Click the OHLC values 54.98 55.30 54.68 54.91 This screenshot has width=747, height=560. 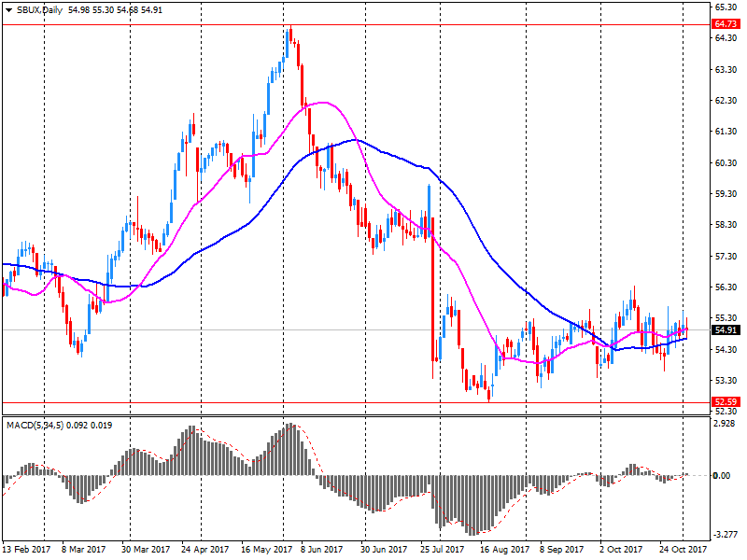115,10
